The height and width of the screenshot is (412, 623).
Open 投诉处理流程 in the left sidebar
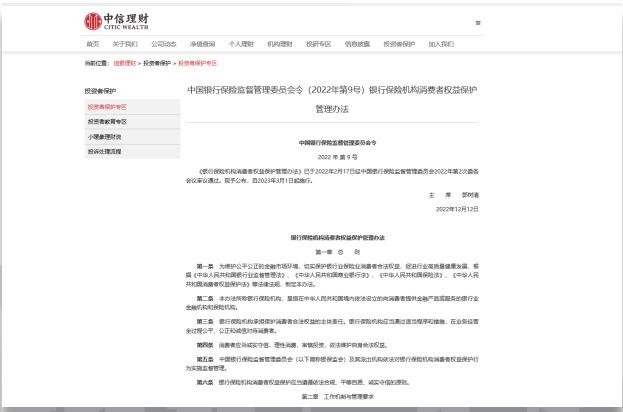[104, 151]
